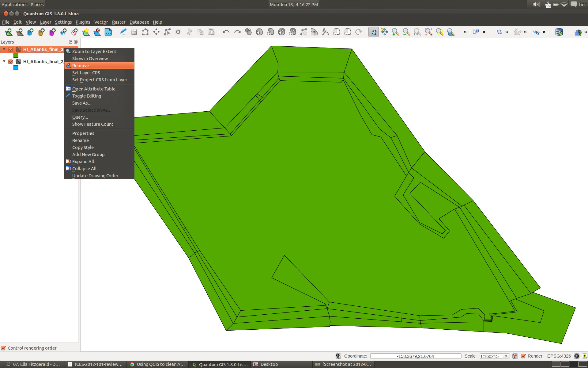Click the Zoom Full extent icon
The image size is (588, 368).
tap(428, 32)
